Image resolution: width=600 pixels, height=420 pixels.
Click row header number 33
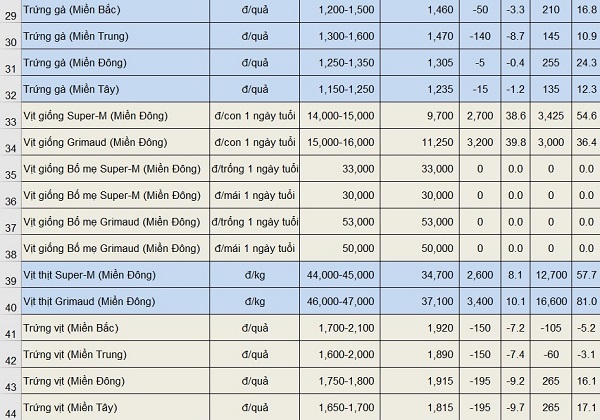(x=10, y=121)
